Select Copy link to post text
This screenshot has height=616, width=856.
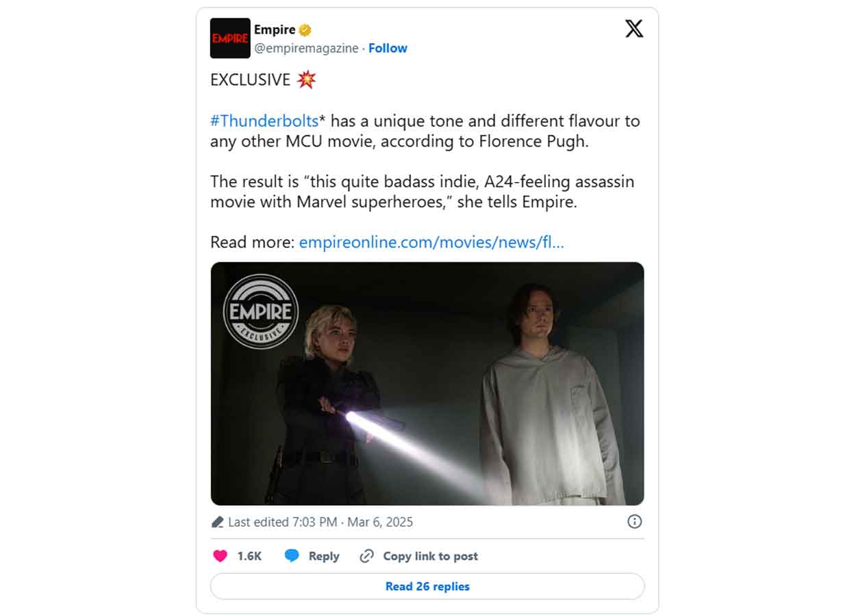click(x=431, y=556)
